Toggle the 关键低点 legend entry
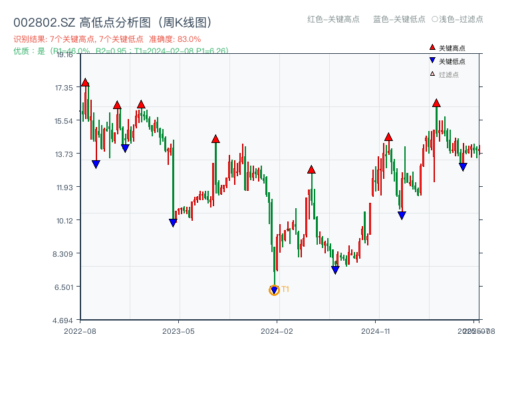This screenshot has width=532, height=399. 452,61
